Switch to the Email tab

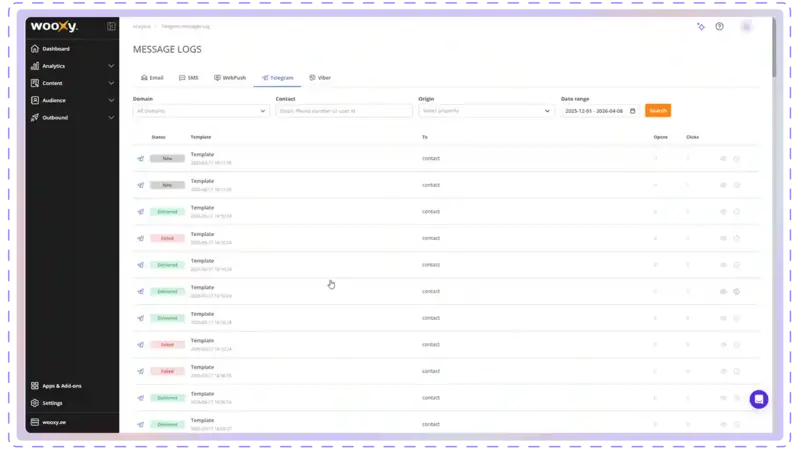pyautogui.click(x=152, y=78)
